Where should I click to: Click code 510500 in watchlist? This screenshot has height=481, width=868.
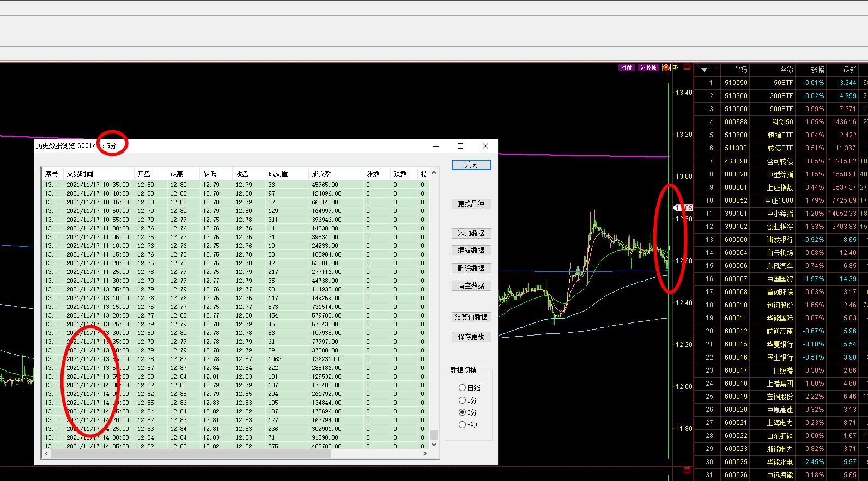click(x=736, y=109)
